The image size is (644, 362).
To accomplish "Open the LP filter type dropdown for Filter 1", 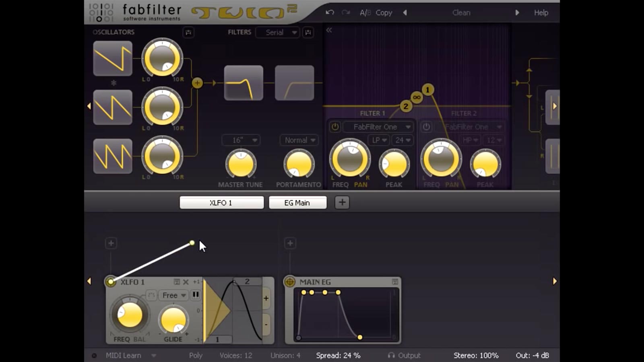I will pos(378,140).
